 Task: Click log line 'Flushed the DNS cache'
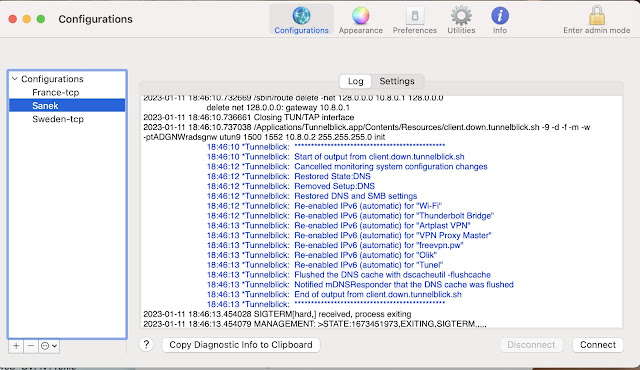[x=349, y=275]
